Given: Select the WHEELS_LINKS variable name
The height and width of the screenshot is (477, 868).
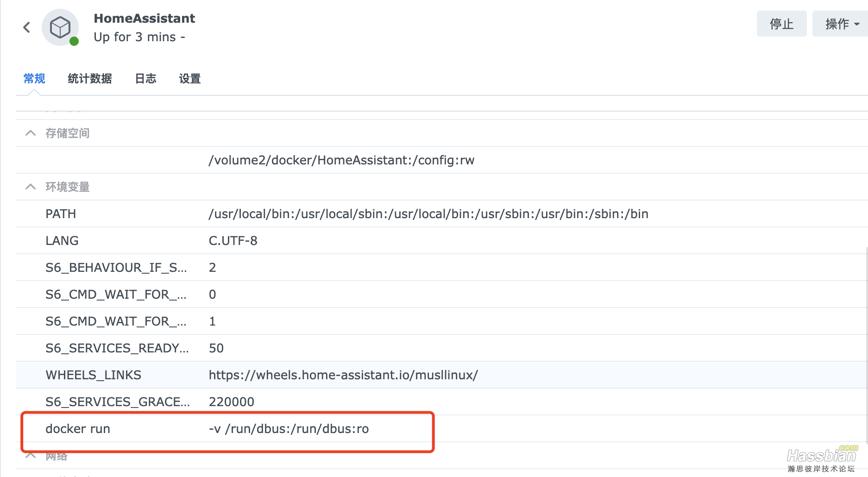Looking at the screenshot, I should click(x=93, y=375).
